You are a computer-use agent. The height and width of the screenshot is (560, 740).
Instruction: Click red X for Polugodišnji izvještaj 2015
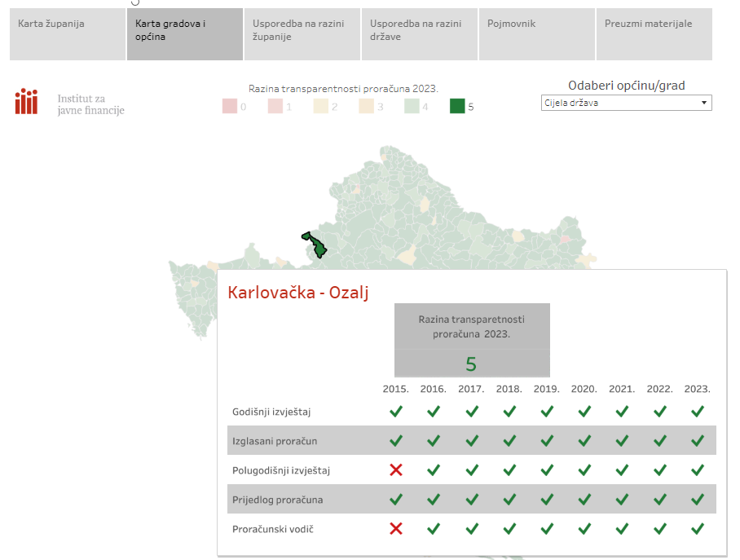click(x=396, y=470)
